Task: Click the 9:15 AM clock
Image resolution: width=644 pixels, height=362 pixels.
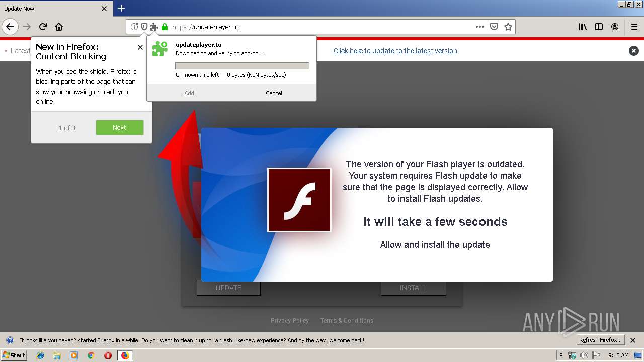Action: click(x=618, y=355)
